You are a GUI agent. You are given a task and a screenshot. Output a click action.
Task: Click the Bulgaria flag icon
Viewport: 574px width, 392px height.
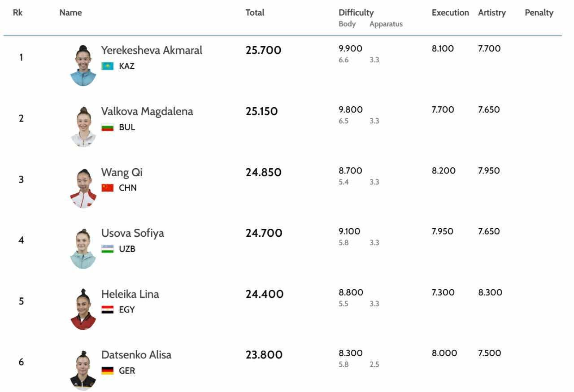pos(107,127)
